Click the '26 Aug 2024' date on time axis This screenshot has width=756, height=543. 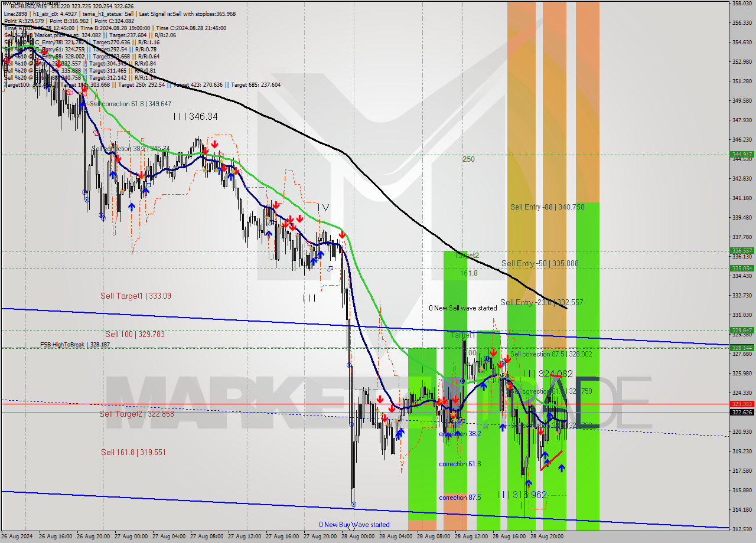coord(18,537)
